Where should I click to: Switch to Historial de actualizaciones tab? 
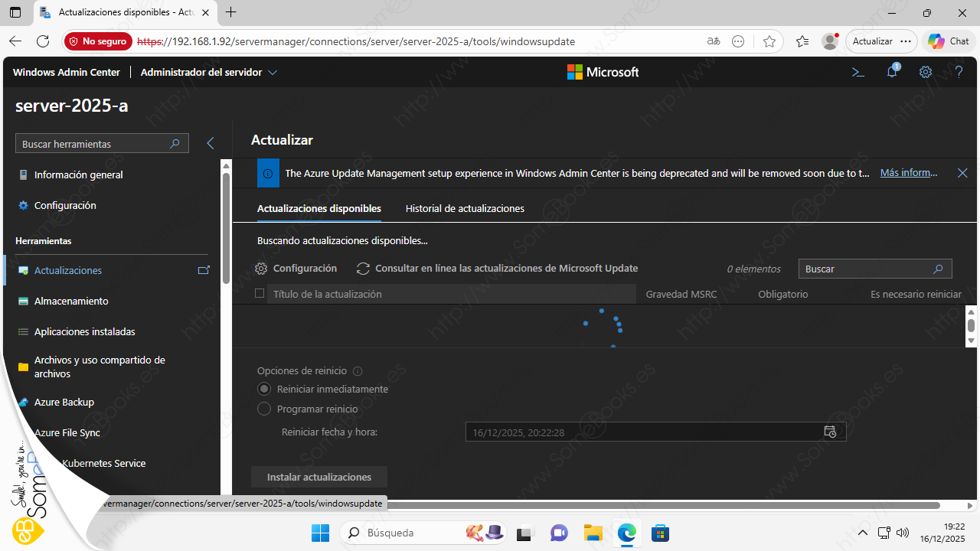pyautogui.click(x=465, y=208)
